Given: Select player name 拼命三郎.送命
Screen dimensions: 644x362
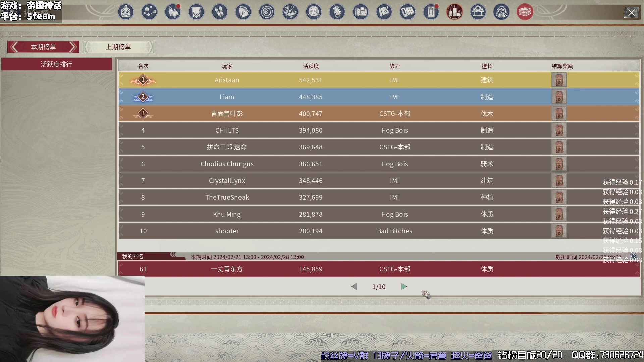Looking at the screenshot, I should [x=227, y=147].
